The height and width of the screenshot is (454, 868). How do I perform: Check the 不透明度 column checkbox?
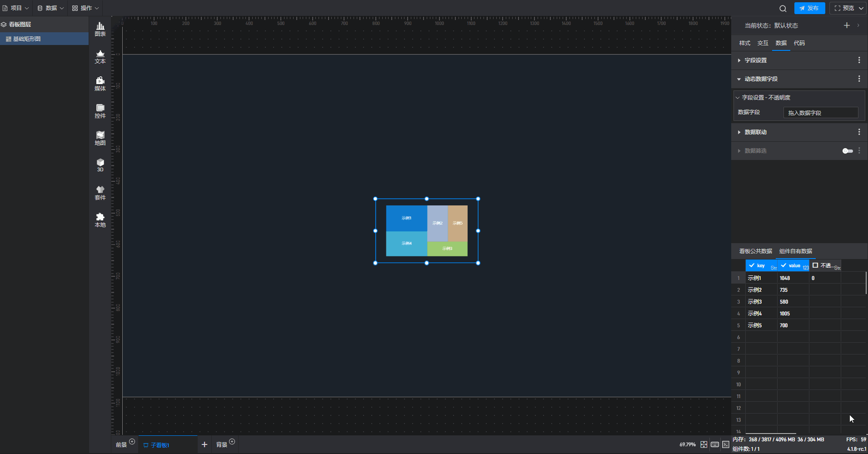[815, 265]
